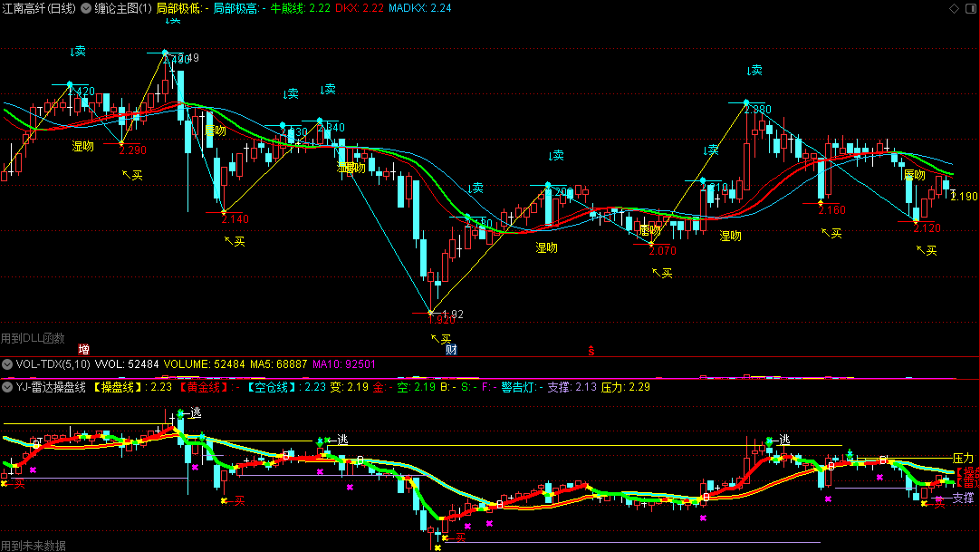
Task: Select the 支撑: 2.13 readout in header
Action: (x=572, y=387)
